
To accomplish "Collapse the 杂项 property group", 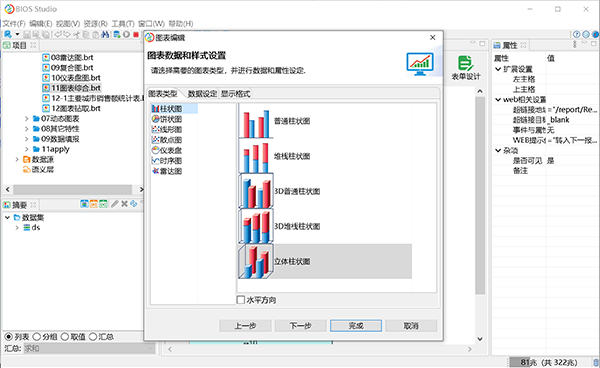I will [498, 150].
